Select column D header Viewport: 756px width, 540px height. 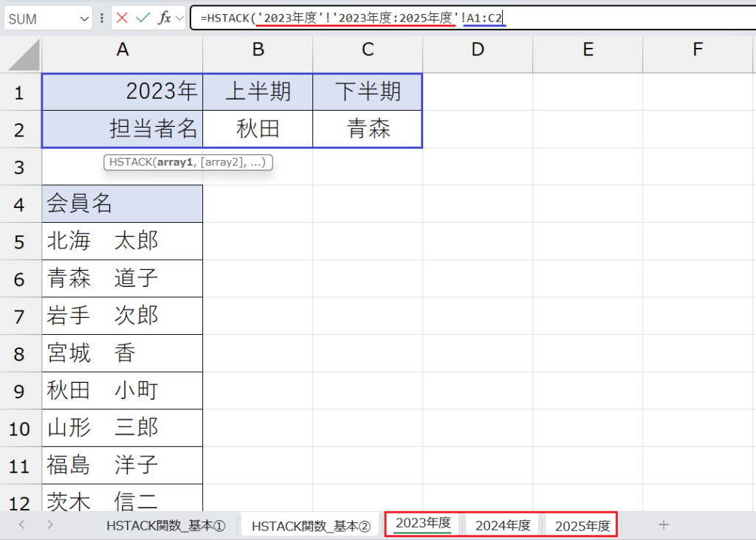478,49
